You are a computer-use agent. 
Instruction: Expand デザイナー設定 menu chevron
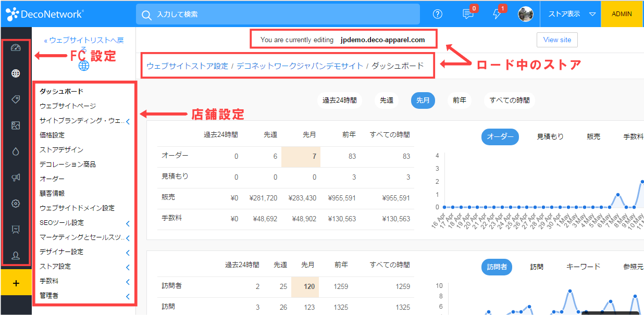click(128, 253)
